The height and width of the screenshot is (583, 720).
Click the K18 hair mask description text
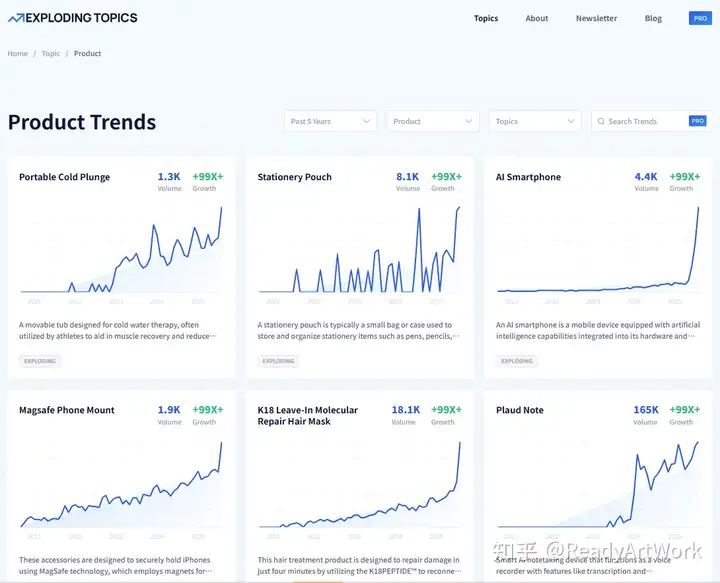[359, 566]
